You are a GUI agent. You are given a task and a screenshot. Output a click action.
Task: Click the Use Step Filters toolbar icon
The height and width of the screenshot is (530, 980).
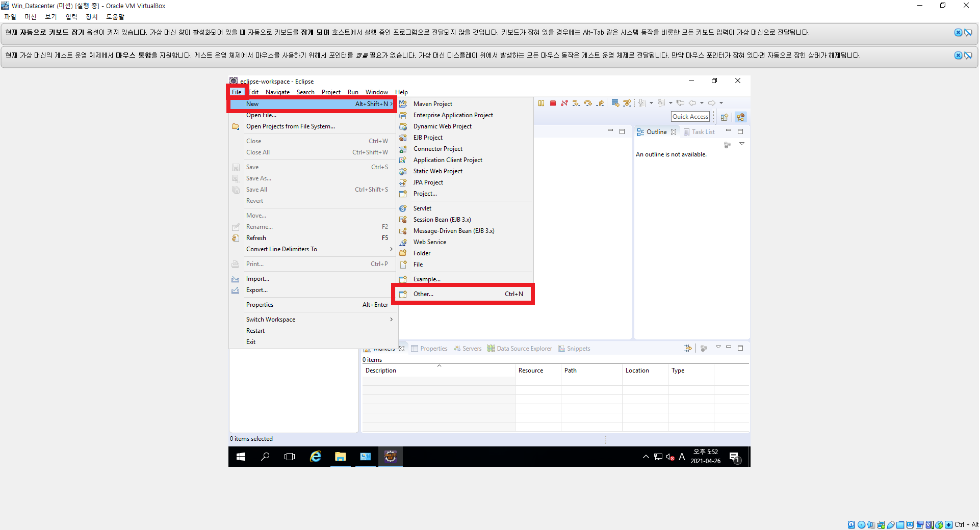627,103
